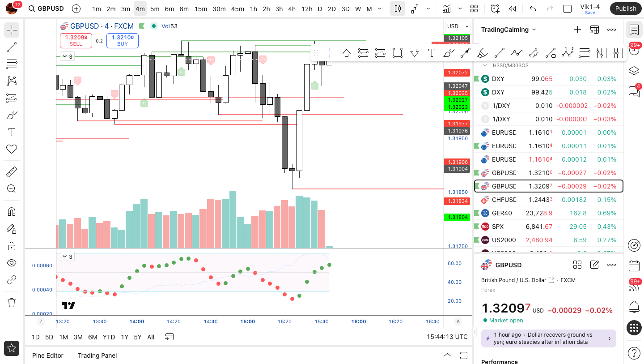Image resolution: width=644 pixels, height=364 pixels.
Task: Open the TradingCalming watchlist dropdown
Action: (508, 30)
